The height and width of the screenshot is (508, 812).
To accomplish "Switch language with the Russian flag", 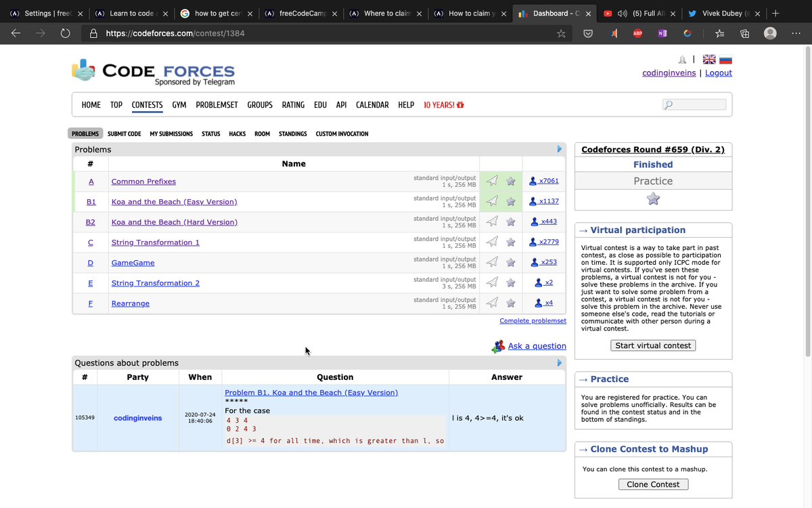I will [725, 60].
